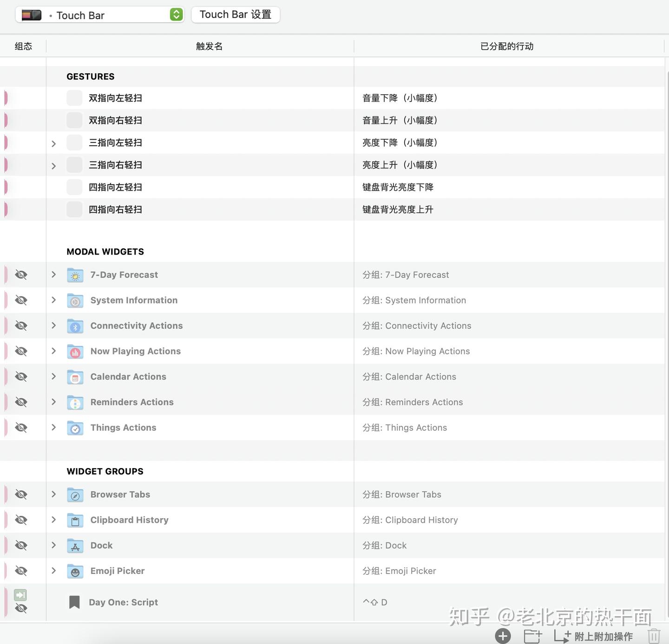669x644 pixels.
Task: Click the 7-Day Forecast sun icon
Action: (x=75, y=274)
